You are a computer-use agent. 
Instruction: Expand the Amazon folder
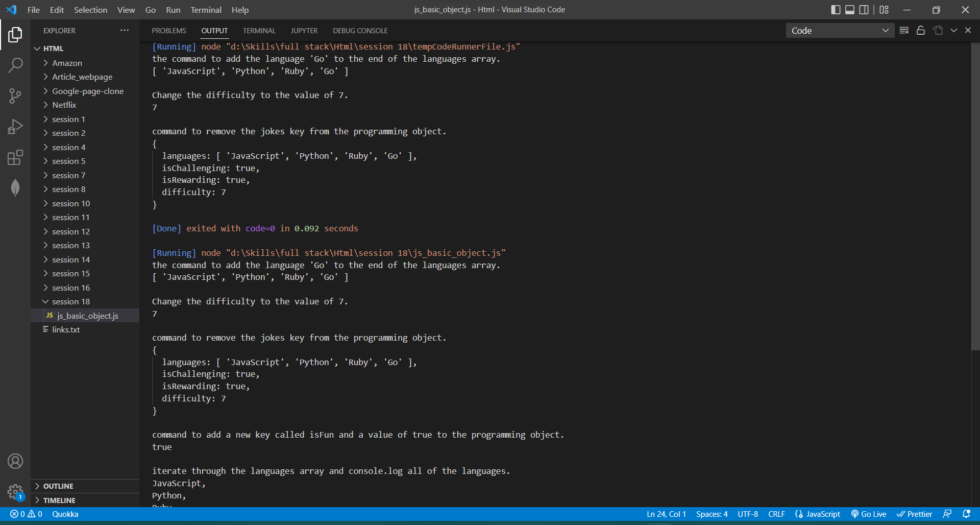click(x=85, y=63)
